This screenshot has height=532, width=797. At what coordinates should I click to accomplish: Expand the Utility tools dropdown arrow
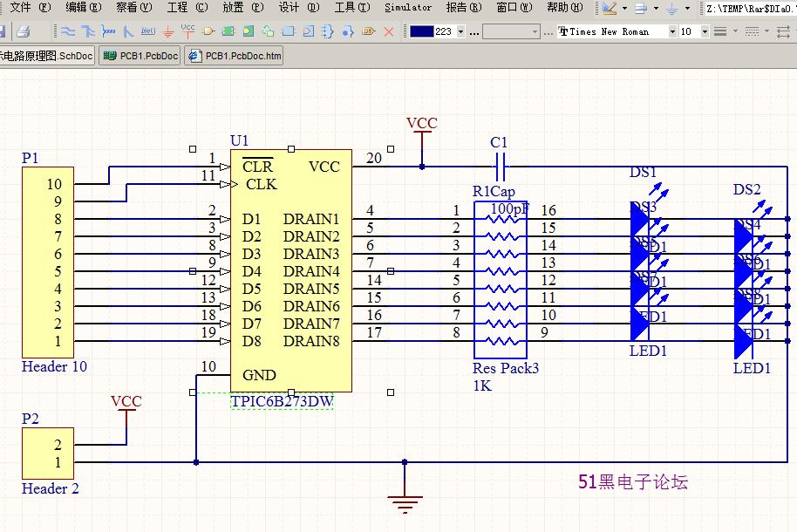tap(624, 8)
